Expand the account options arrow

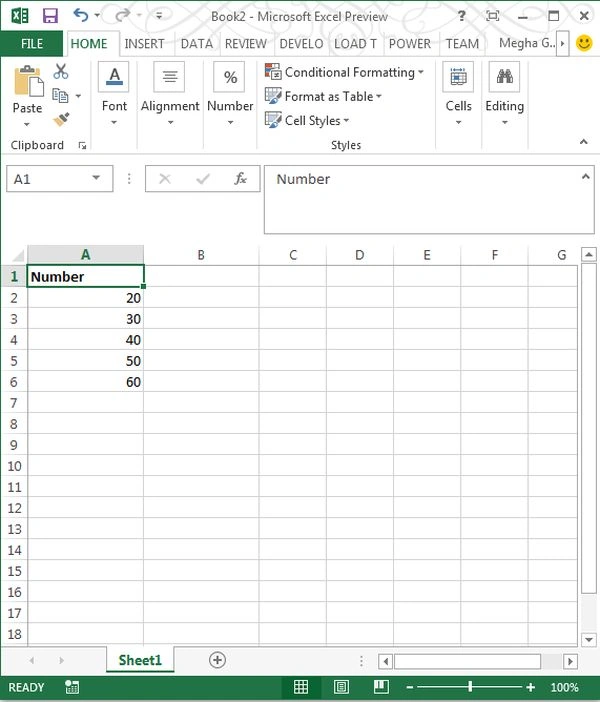pyautogui.click(x=563, y=43)
